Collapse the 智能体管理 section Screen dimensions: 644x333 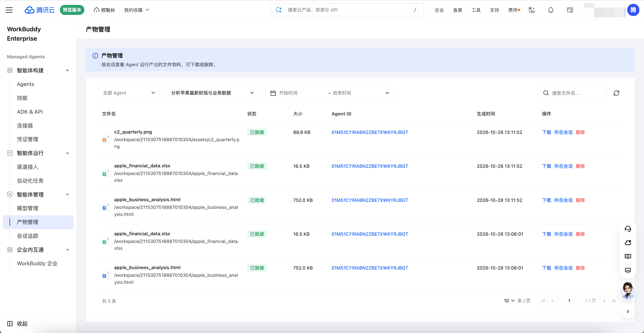(38, 195)
